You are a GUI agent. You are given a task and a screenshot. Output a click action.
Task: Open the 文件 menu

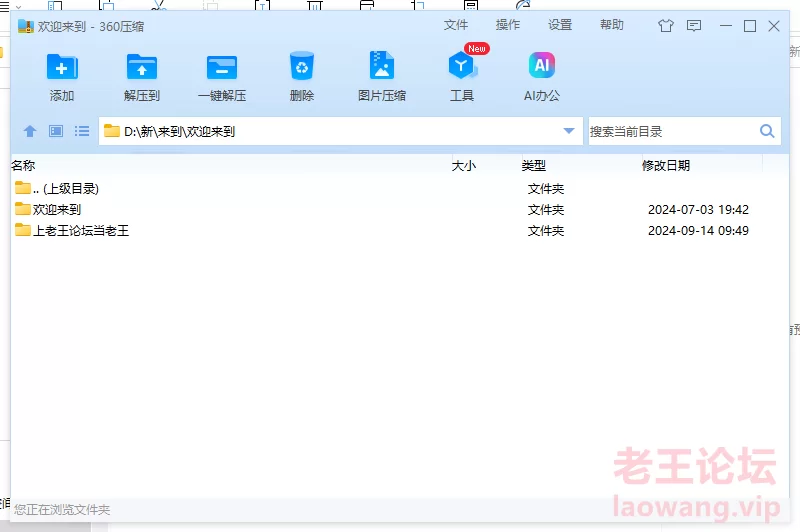[x=456, y=25]
